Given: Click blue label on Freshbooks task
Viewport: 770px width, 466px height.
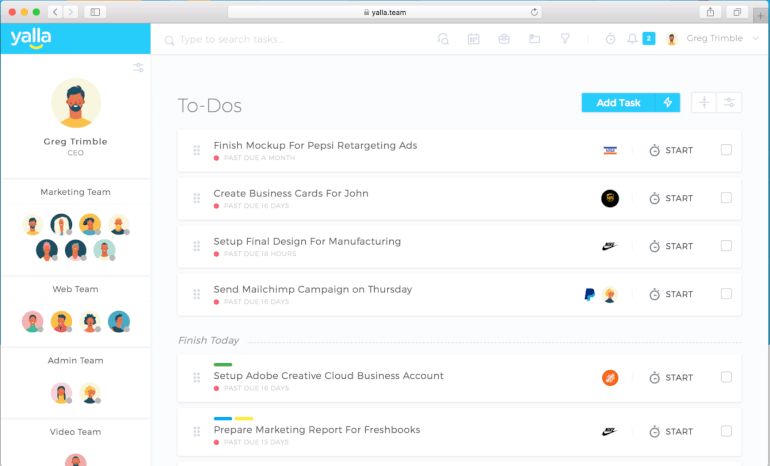Looking at the screenshot, I should (x=223, y=418).
